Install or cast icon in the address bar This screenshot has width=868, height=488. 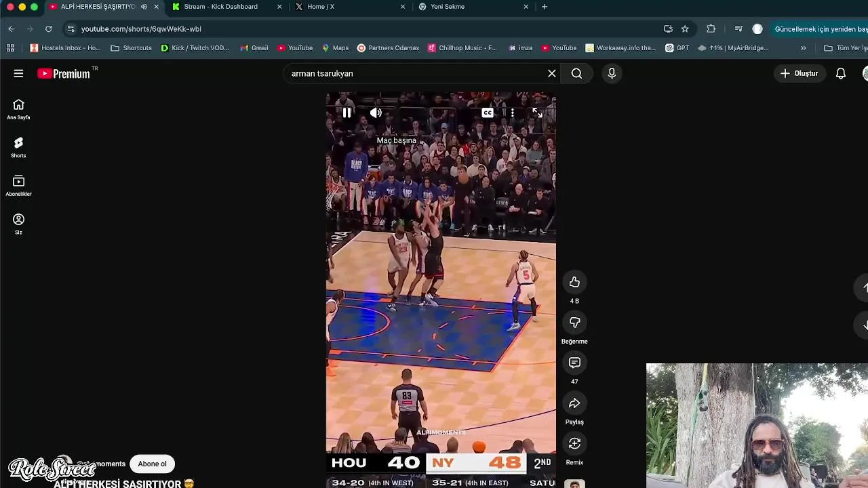point(668,28)
